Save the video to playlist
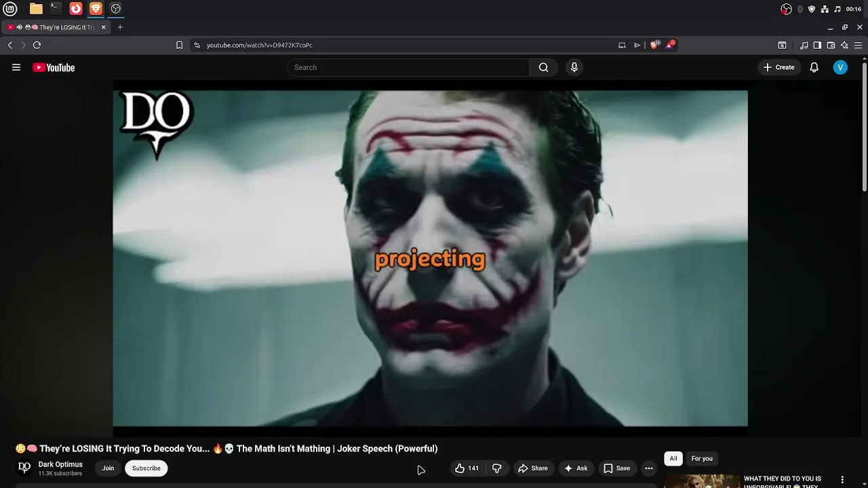Image resolution: width=868 pixels, height=488 pixels. coord(616,468)
